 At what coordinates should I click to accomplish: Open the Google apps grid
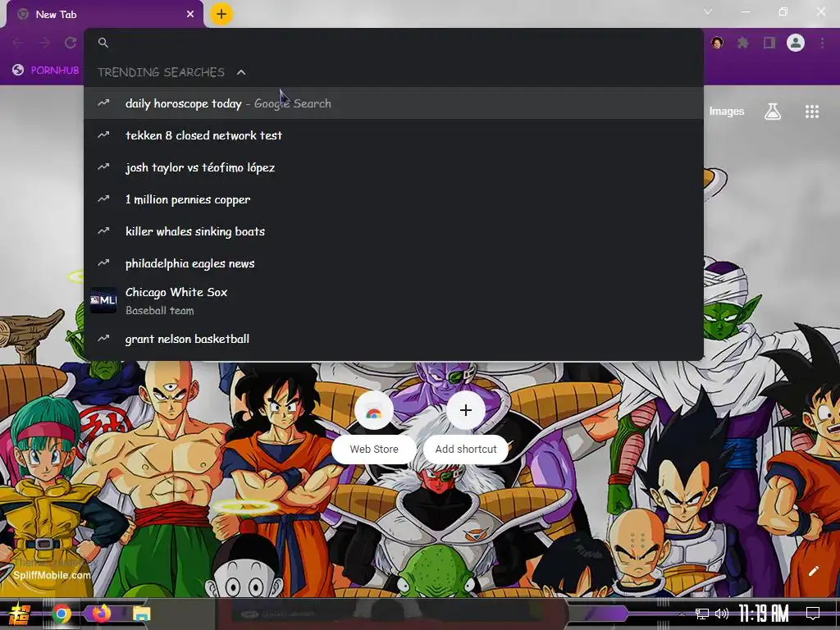pos(812,112)
